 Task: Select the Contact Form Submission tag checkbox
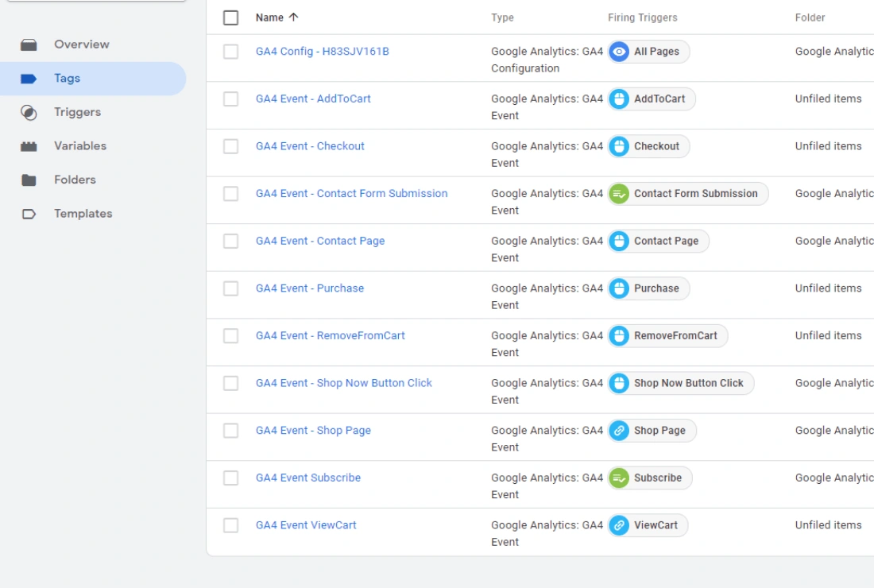click(x=230, y=194)
